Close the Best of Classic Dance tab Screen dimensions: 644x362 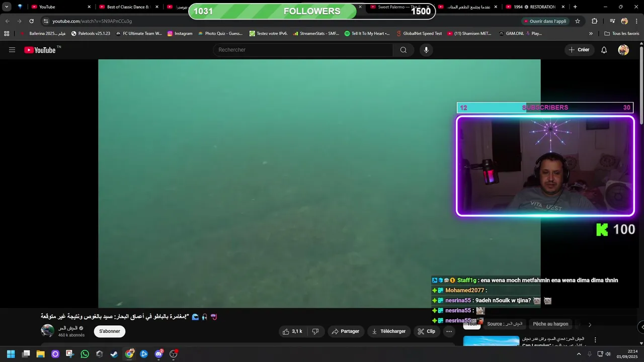pos(157,7)
